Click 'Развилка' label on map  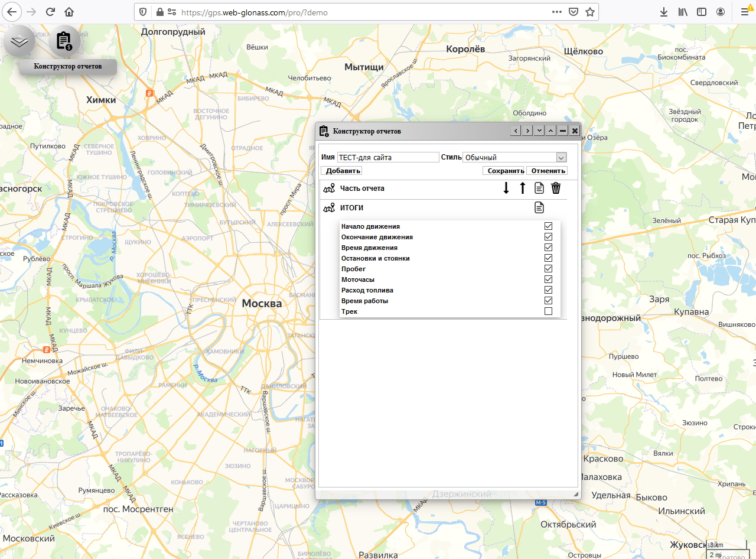point(379,555)
